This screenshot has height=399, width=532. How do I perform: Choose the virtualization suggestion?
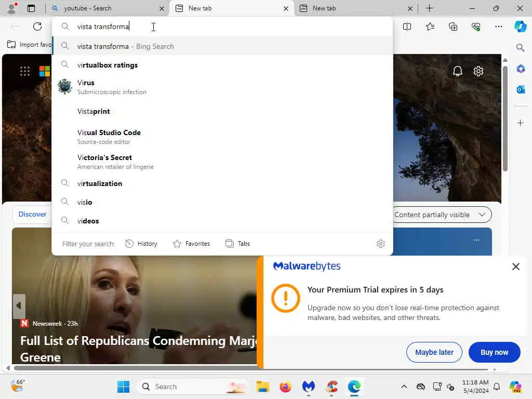point(222,183)
